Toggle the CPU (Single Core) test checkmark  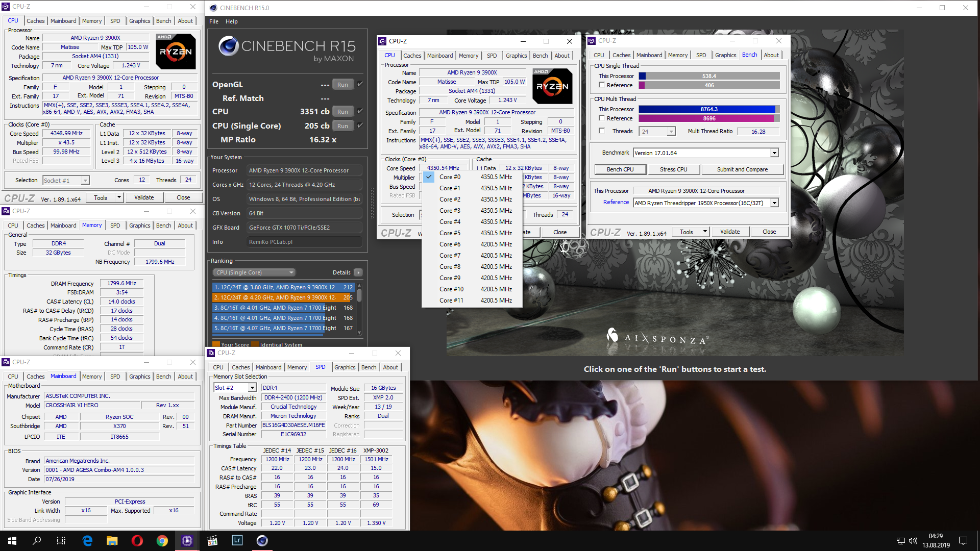[x=360, y=126]
